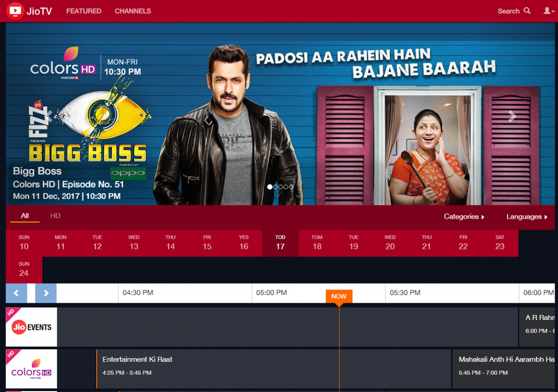
Task: Select the fourth banner slide dot
Action: (x=286, y=187)
